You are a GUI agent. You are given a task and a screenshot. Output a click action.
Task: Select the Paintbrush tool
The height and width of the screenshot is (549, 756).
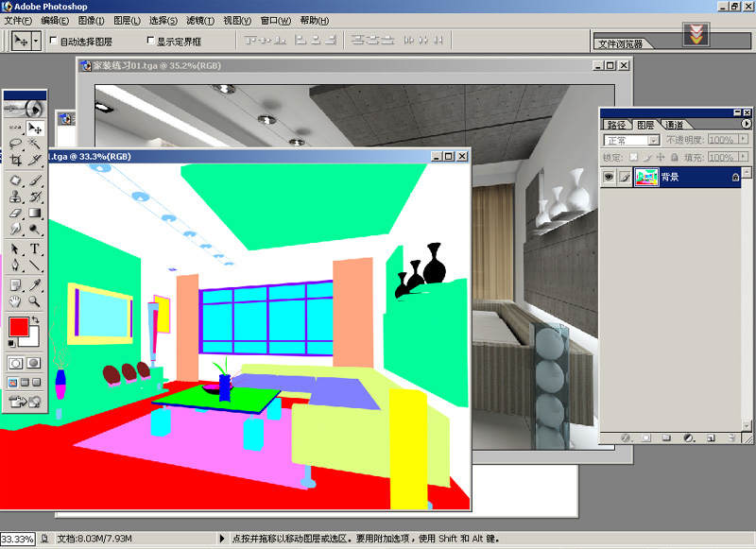click(34, 180)
